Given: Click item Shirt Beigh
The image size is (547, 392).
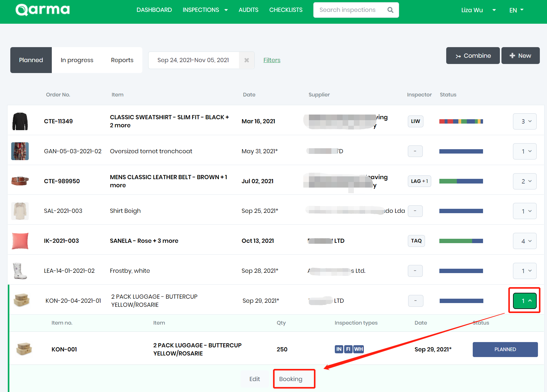Looking at the screenshot, I should tap(125, 211).
